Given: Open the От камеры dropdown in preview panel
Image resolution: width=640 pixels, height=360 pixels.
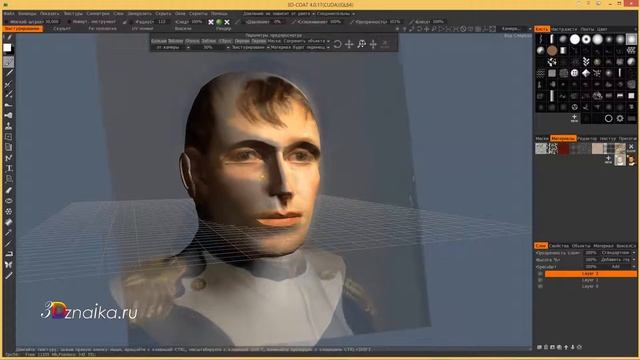Looking at the screenshot, I should [171, 47].
